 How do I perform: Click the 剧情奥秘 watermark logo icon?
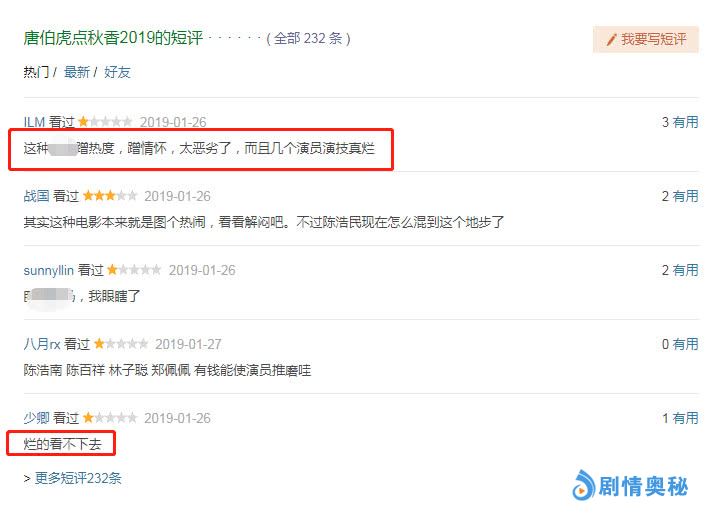click(584, 485)
